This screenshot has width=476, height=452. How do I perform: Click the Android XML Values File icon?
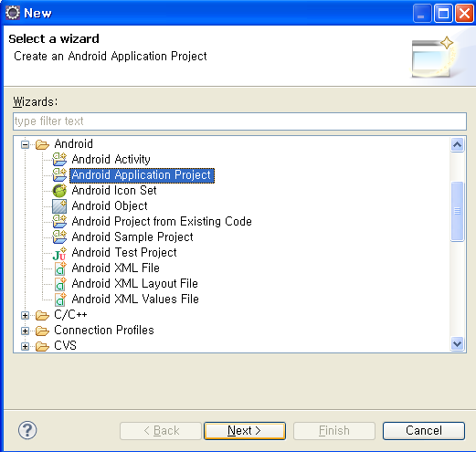60,300
